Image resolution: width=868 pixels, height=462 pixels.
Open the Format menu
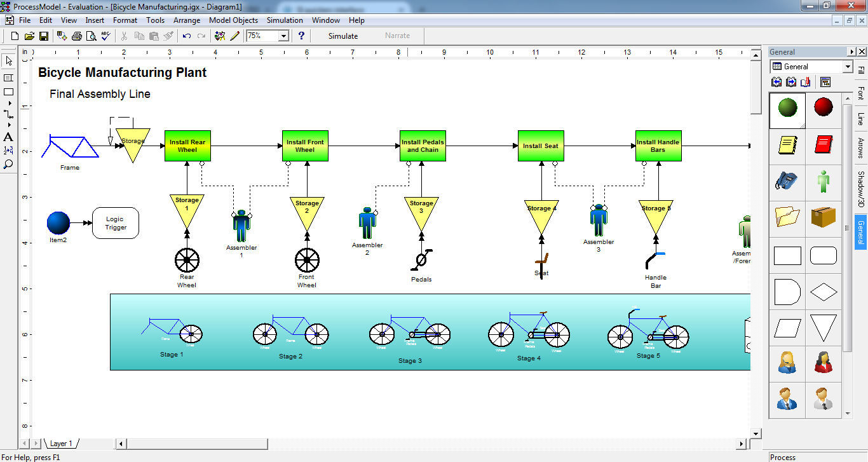pos(125,20)
